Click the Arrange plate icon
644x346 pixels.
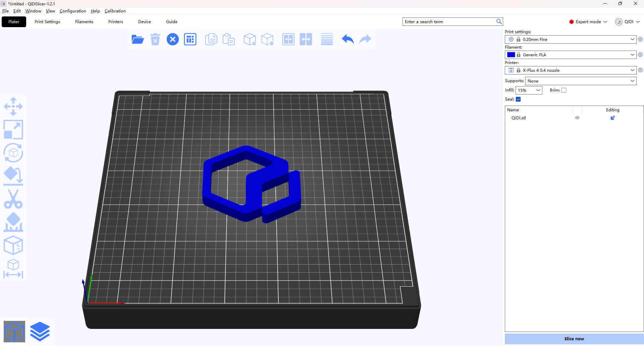point(190,40)
